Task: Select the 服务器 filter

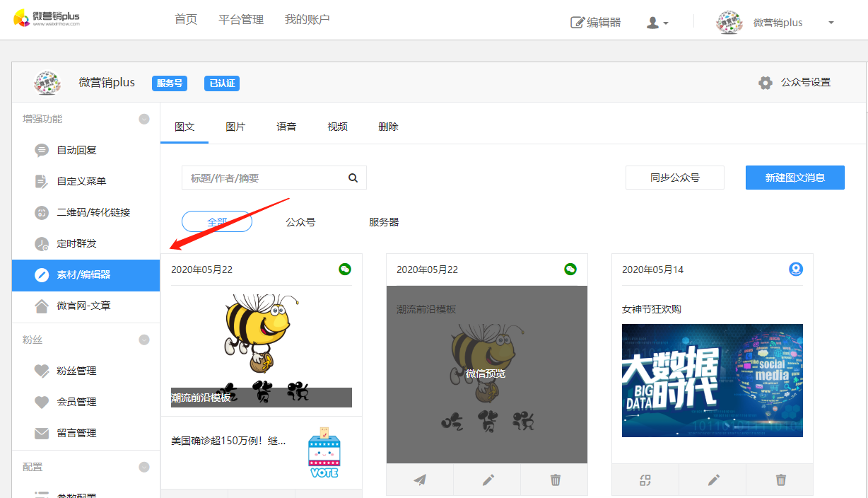Action: click(384, 221)
